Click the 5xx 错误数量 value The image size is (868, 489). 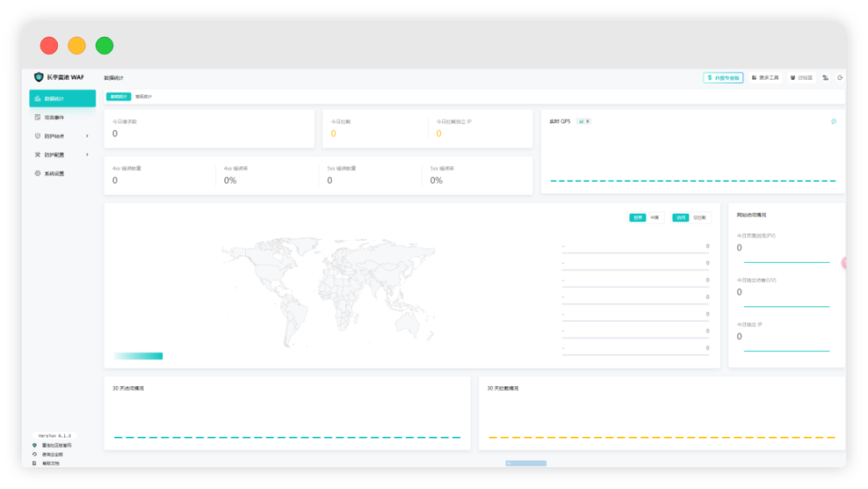(x=330, y=180)
